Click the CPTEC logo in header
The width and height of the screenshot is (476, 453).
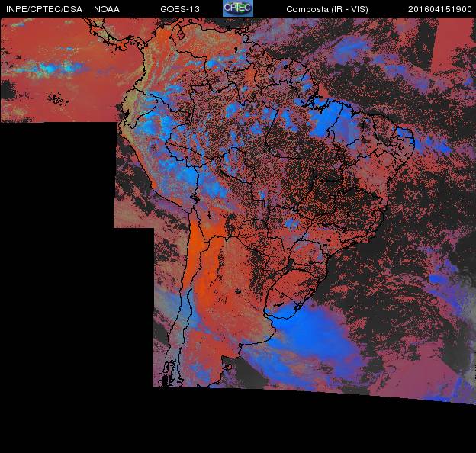point(238,8)
